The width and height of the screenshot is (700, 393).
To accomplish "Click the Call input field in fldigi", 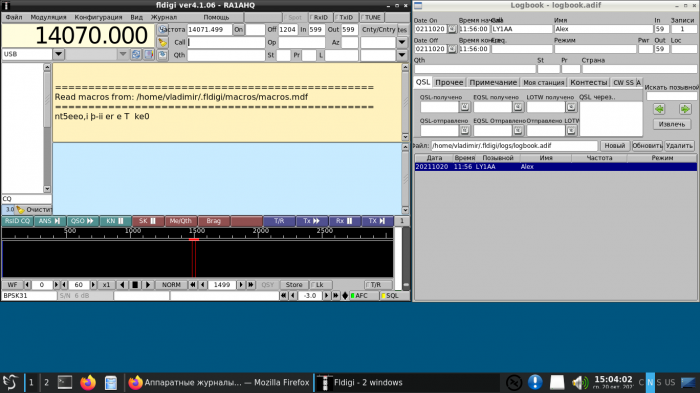I will (226, 42).
